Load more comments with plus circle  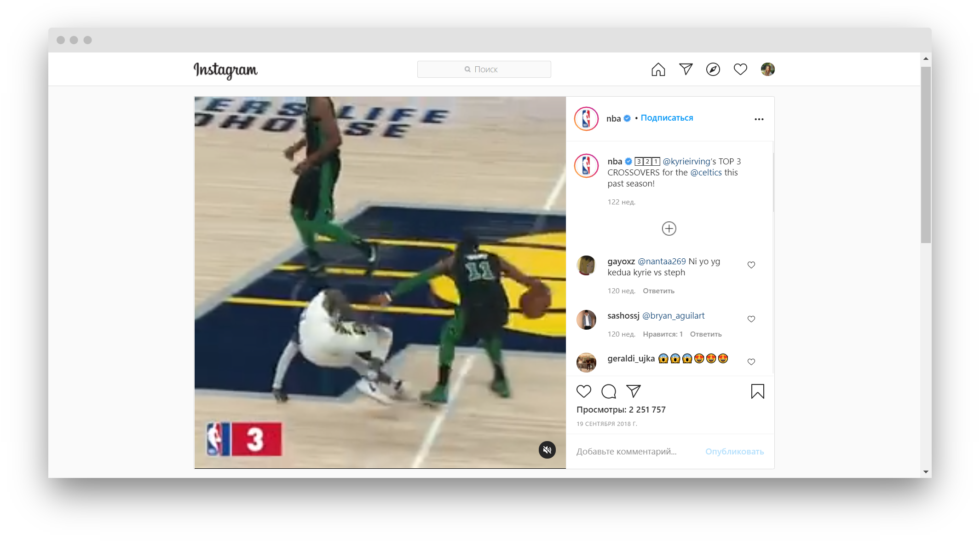coord(669,228)
